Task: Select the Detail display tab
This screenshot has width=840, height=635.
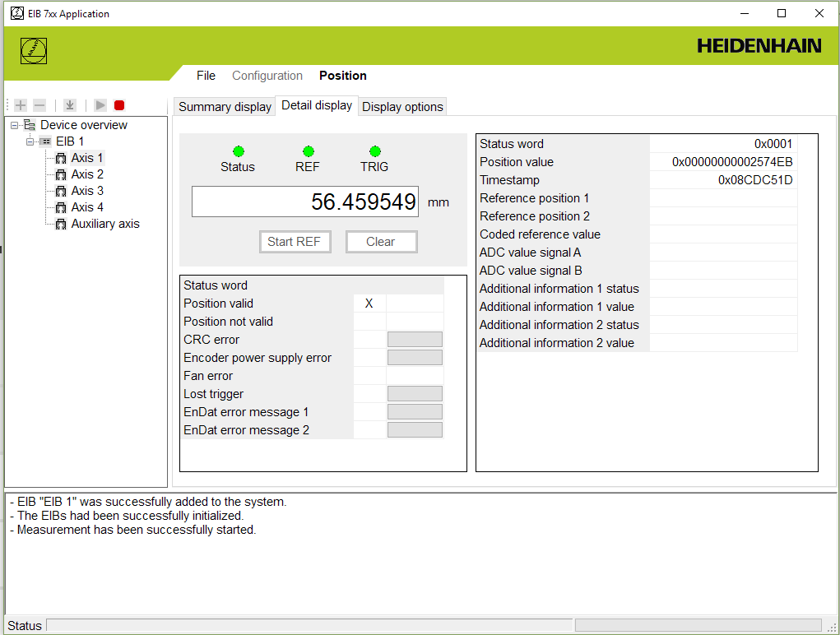Action: [317, 105]
